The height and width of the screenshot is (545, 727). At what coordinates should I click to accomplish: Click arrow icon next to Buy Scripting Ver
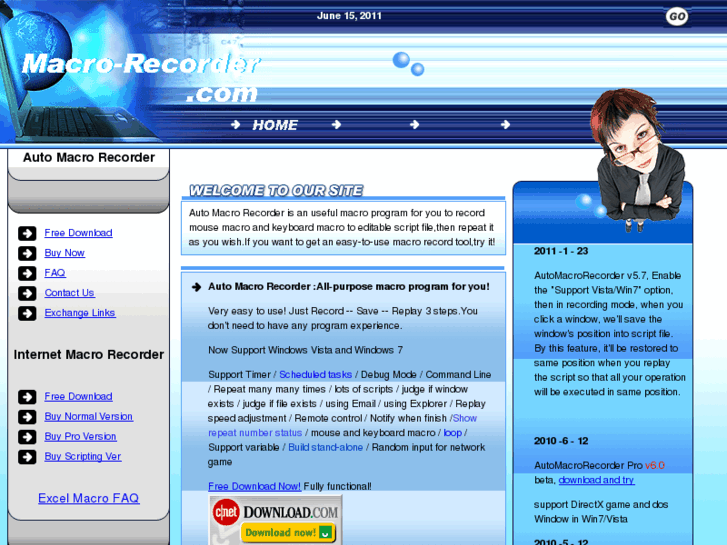coord(27,456)
